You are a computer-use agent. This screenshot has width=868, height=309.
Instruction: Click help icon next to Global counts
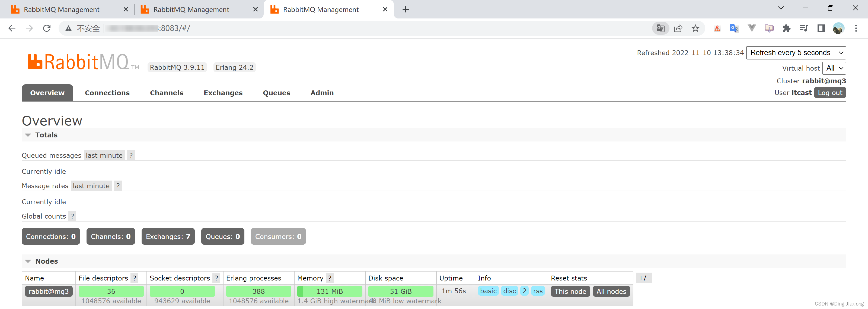(x=72, y=216)
